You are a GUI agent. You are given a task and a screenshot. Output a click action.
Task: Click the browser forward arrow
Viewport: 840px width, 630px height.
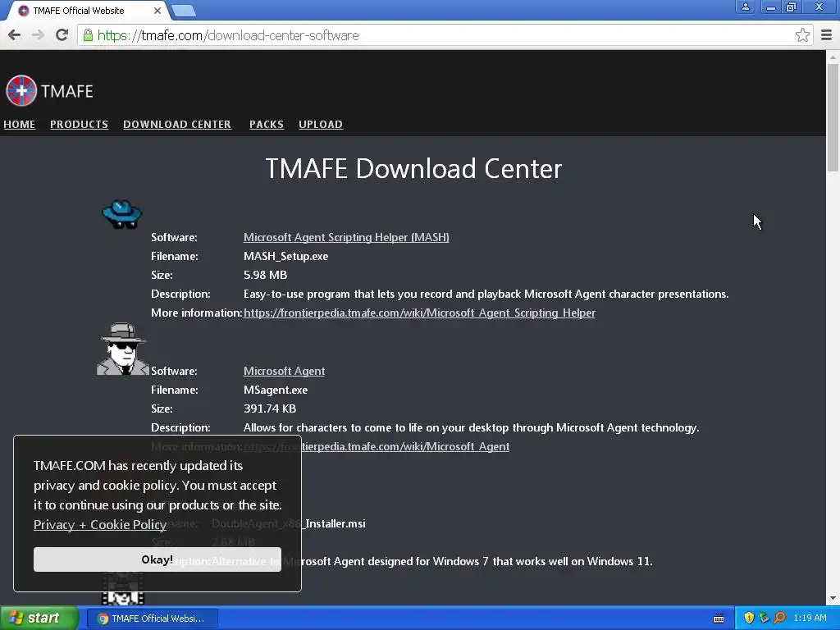pos(38,35)
